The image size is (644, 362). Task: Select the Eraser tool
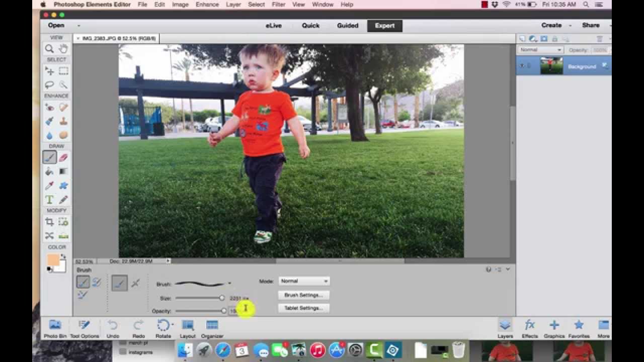pyautogui.click(x=63, y=157)
